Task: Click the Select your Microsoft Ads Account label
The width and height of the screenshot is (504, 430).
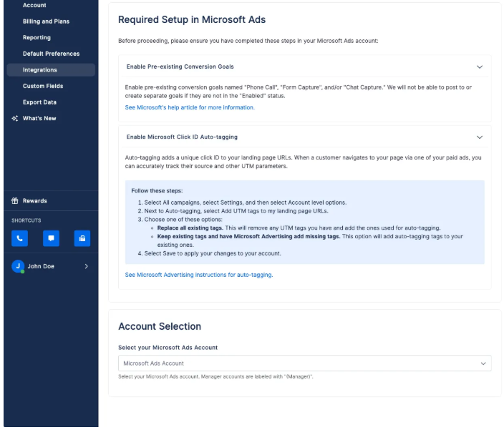Action: (x=168, y=348)
